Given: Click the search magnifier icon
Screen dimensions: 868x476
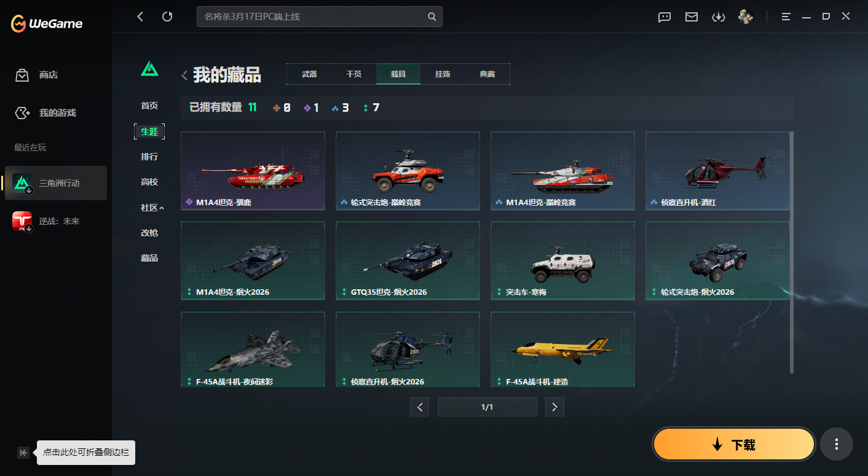Looking at the screenshot, I should 432,17.
